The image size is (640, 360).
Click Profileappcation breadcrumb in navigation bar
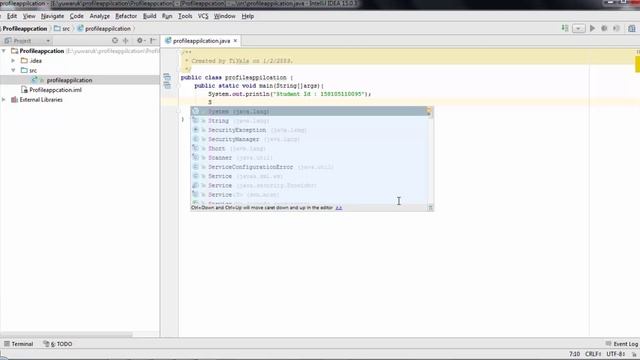click(25, 29)
